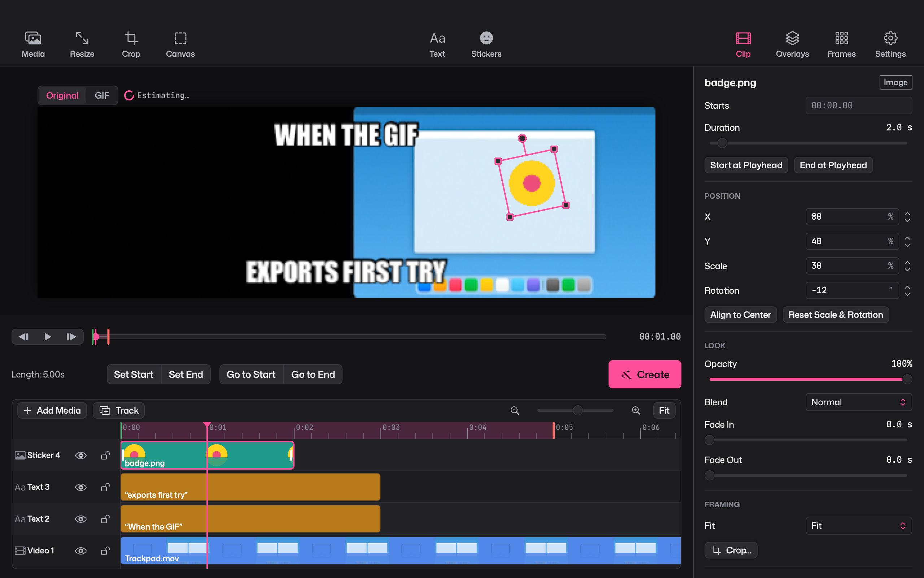Click the Create button
Image resolution: width=924 pixels, height=578 pixels.
(645, 374)
